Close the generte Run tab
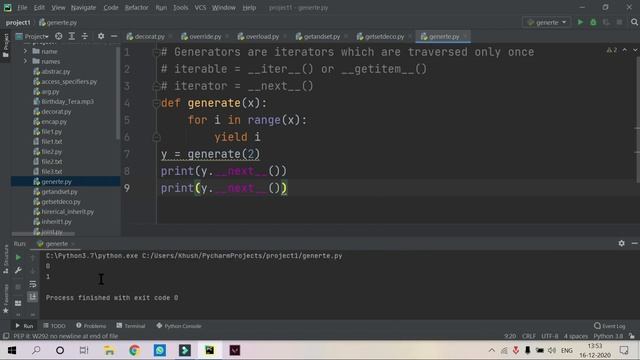This screenshot has height=360, width=640. pos(73,244)
